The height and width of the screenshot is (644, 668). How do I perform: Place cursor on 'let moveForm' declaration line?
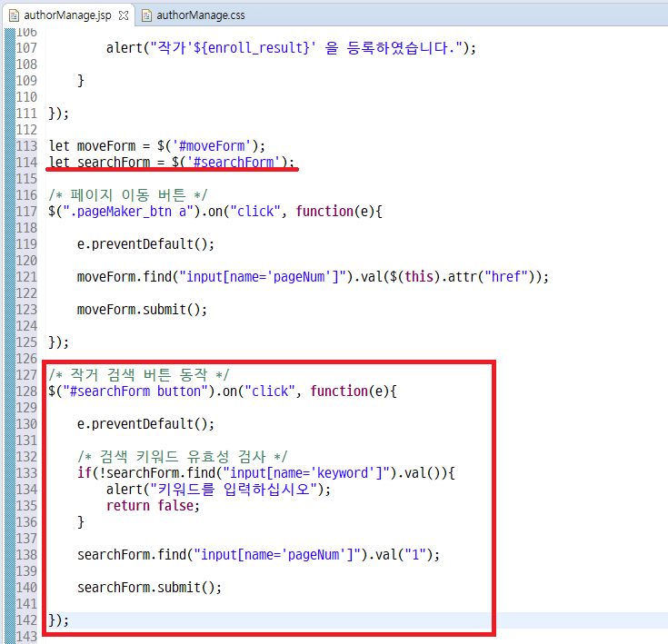[156, 146]
